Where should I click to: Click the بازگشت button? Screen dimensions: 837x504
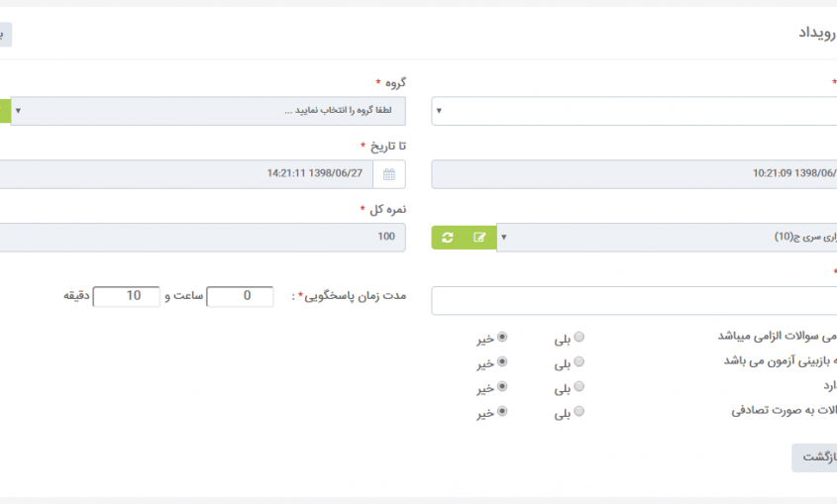tap(814, 457)
